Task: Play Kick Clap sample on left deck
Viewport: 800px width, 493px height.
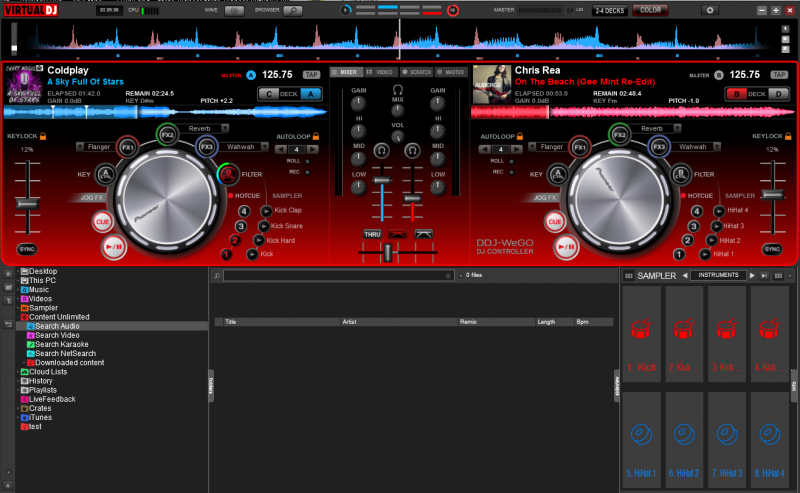Action: [x=266, y=211]
